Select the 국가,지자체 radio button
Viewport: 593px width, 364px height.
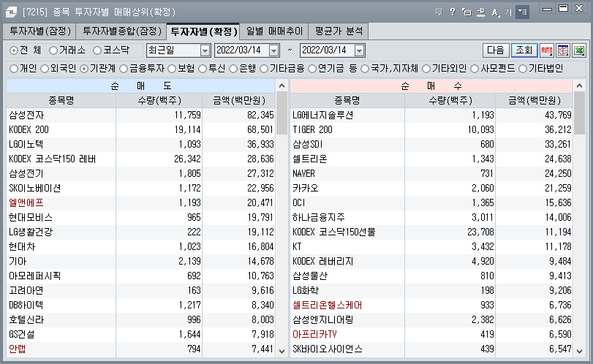365,69
